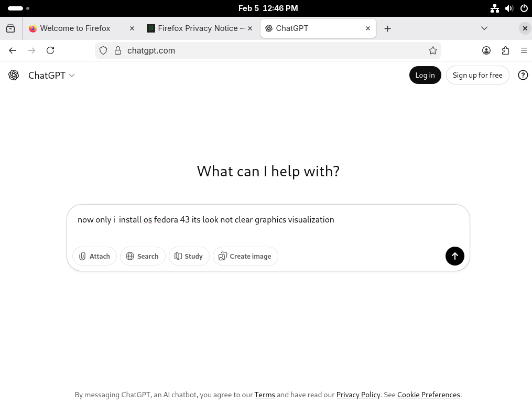Viewport: 532px width, 403px height.
Task: Toggle Study mode button
Action: click(x=189, y=256)
